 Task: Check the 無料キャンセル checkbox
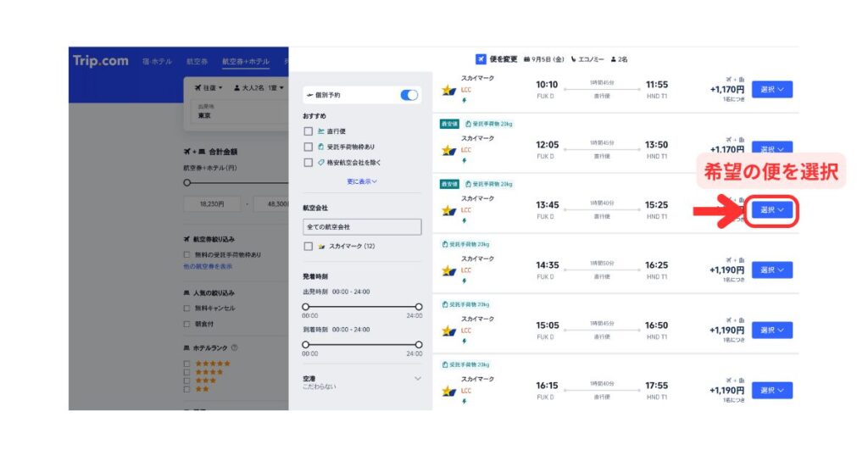click(x=186, y=309)
